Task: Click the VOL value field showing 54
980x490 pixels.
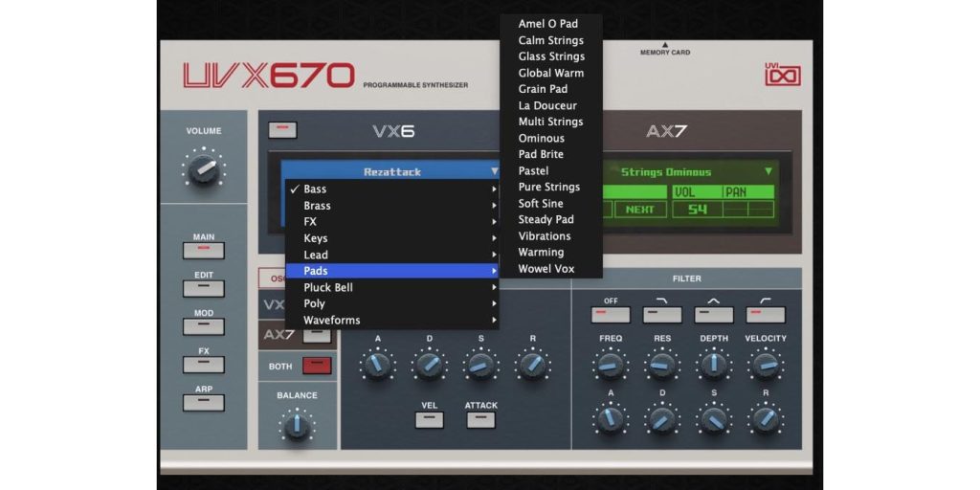Action: click(x=698, y=209)
